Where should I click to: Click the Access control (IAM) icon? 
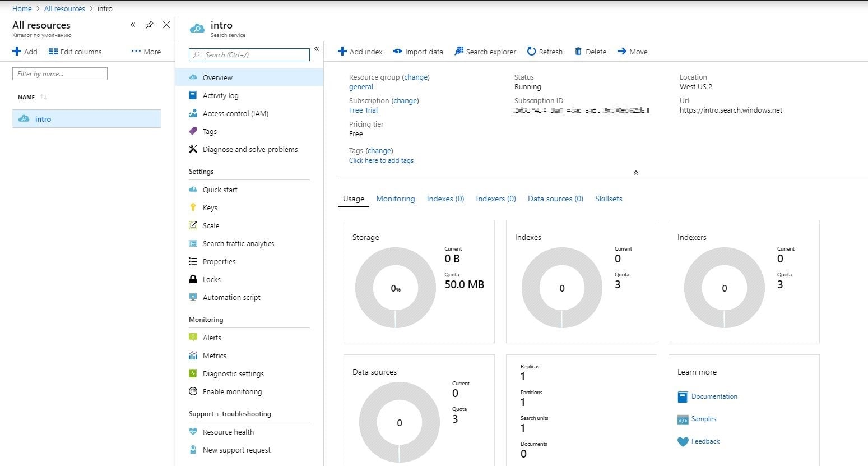click(193, 113)
